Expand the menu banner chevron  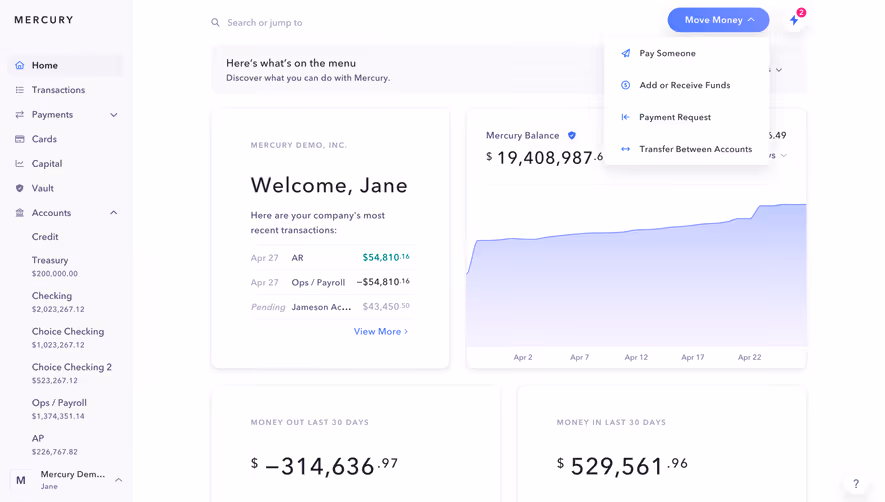click(x=779, y=70)
